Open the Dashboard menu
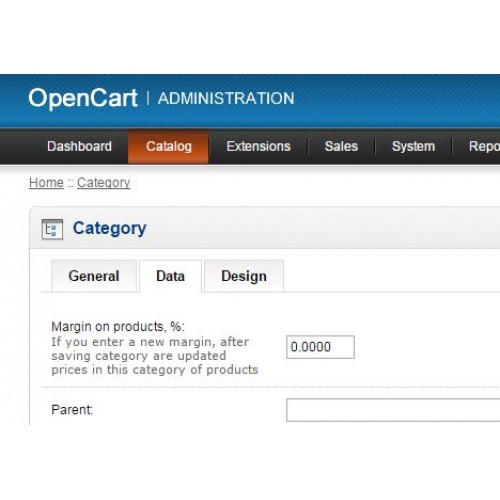 79,146
